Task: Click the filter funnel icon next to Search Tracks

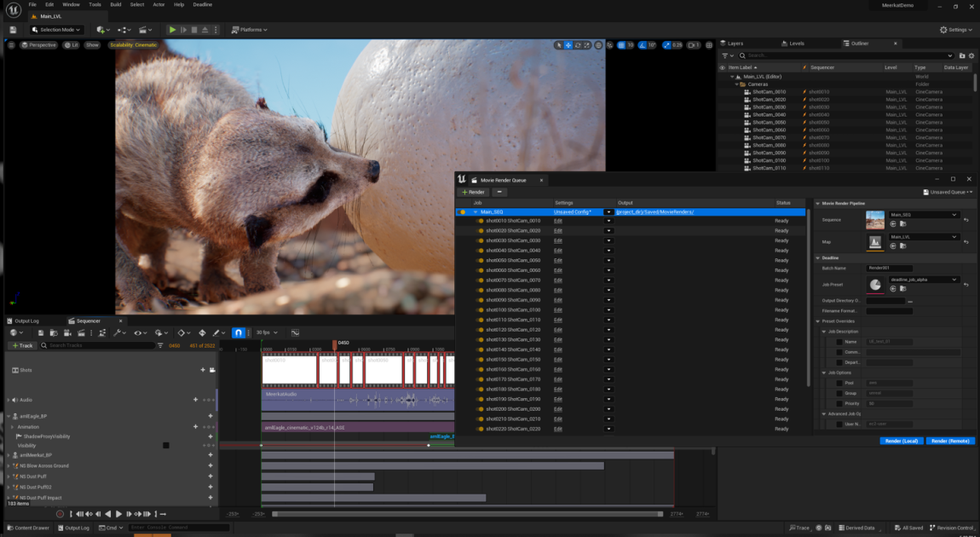Action: pos(160,345)
